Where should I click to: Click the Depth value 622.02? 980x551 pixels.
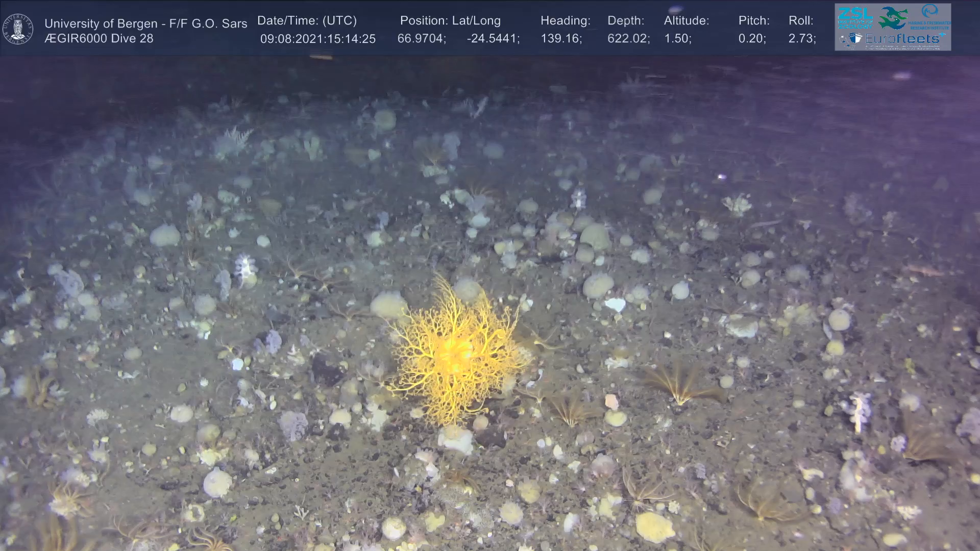click(x=628, y=39)
